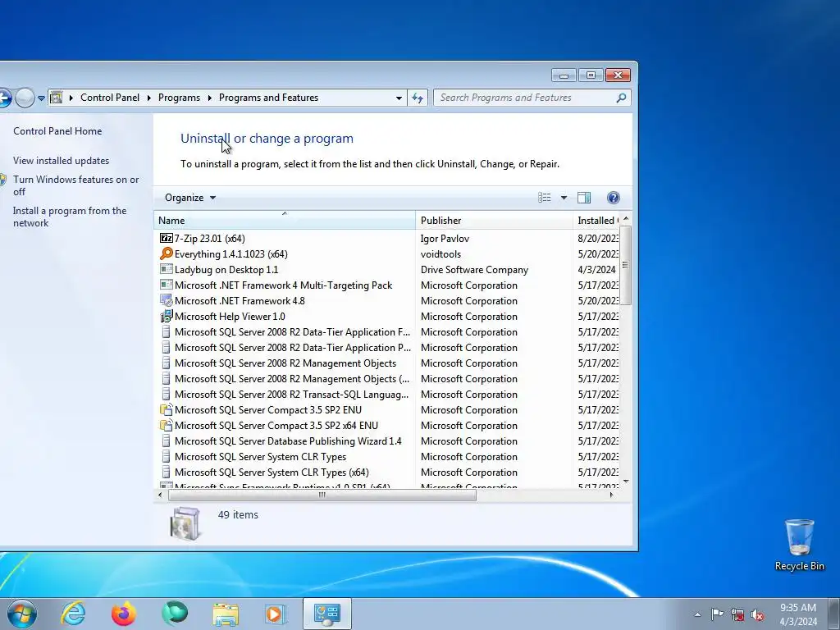Expand the Organize dropdown menu
Image resolution: width=840 pixels, height=630 pixels.
pos(190,198)
